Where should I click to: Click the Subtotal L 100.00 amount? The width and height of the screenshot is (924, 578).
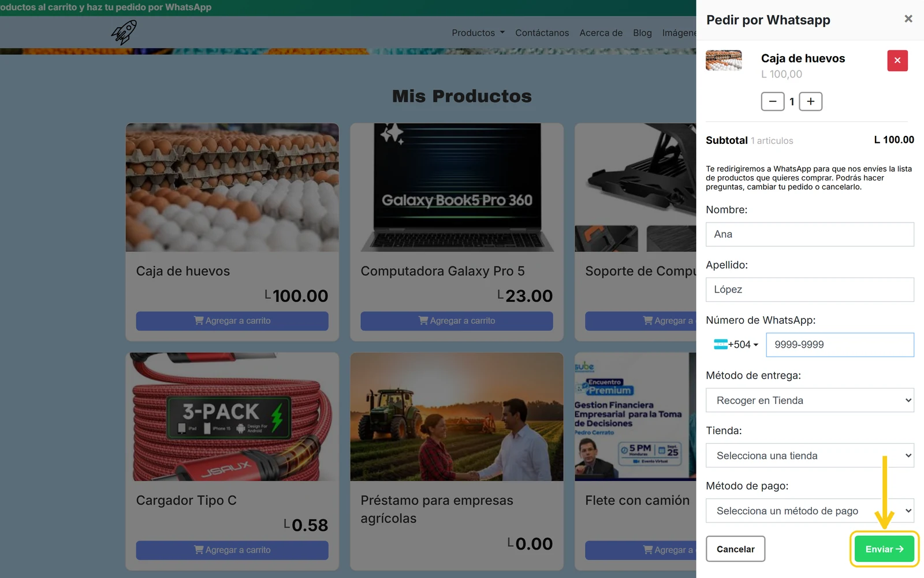894,140
